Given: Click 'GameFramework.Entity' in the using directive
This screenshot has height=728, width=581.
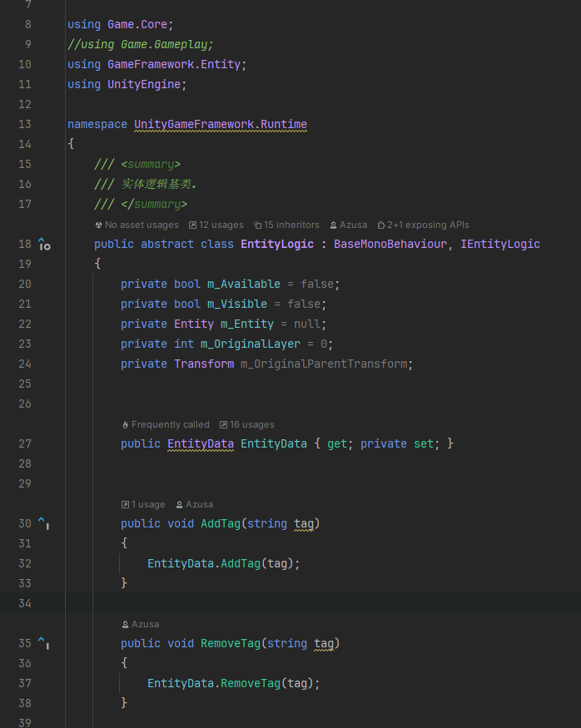Looking at the screenshot, I should [x=174, y=65].
